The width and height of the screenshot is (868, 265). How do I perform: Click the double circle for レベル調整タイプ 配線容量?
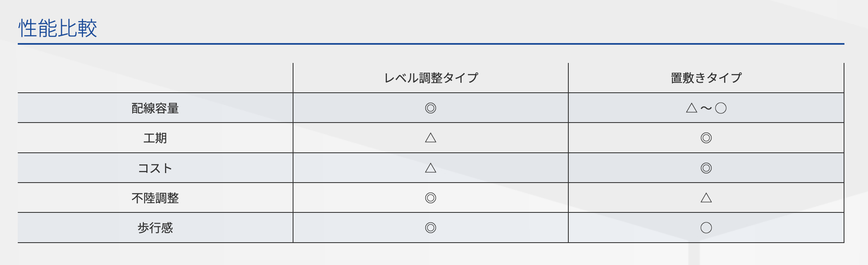pos(431,108)
